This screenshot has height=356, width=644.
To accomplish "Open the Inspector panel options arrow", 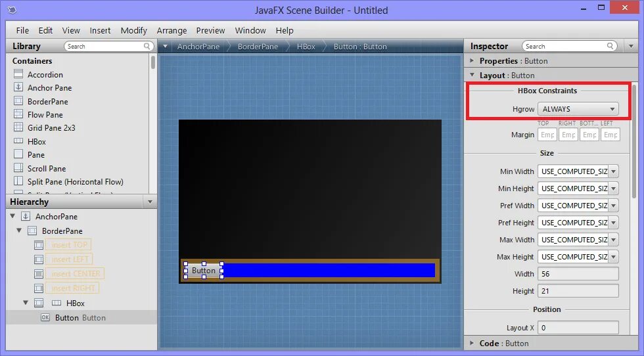I will tap(631, 46).
